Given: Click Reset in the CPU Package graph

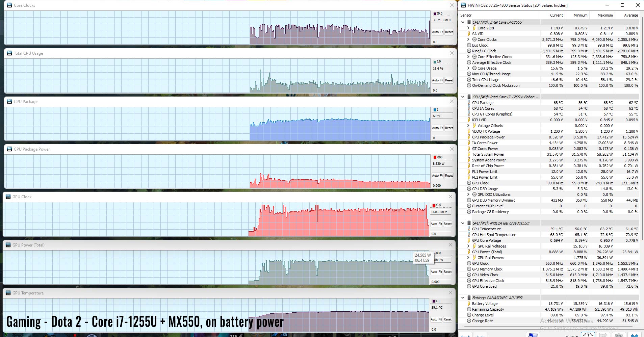Looking at the screenshot, I should click(x=449, y=128).
